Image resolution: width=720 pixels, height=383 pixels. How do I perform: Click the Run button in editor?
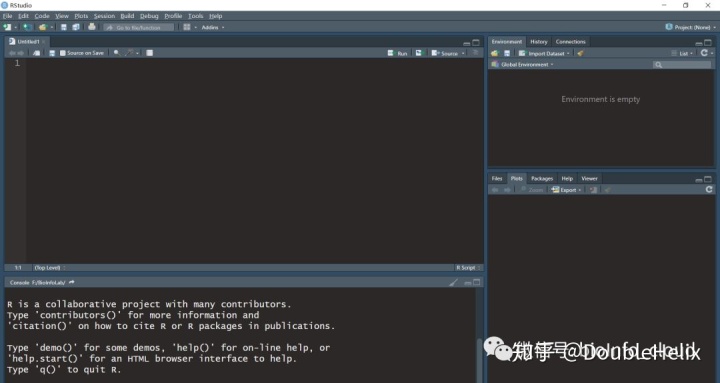pos(398,53)
